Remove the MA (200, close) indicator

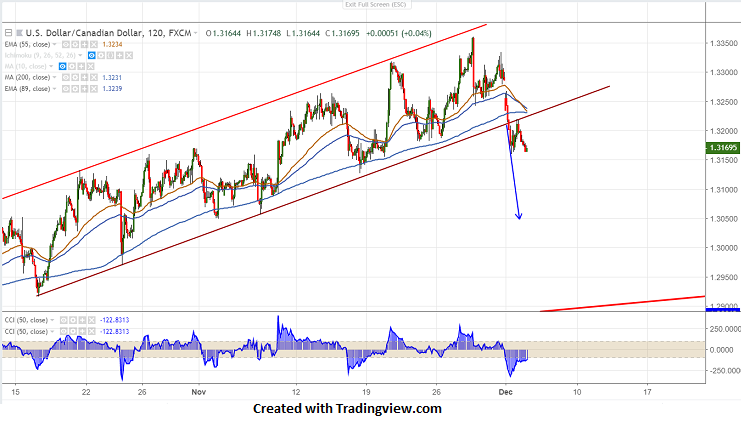click(94, 77)
